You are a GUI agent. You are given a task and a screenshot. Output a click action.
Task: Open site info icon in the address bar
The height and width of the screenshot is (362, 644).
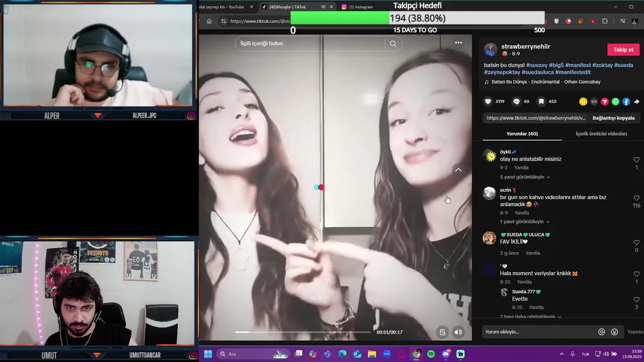pyautogui.click(x=223, y=21)
